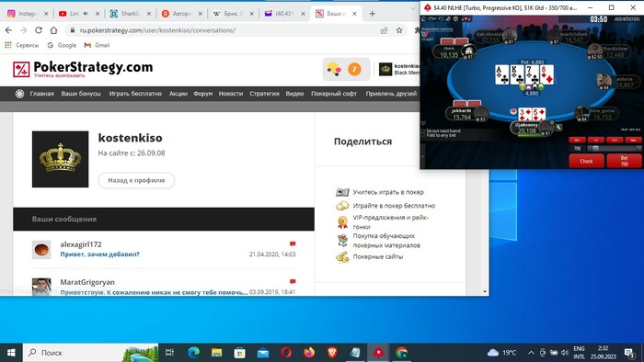Launch Microsoft Edge from taskbar
This screenshot has height=362, width=644.
point(194,353)
